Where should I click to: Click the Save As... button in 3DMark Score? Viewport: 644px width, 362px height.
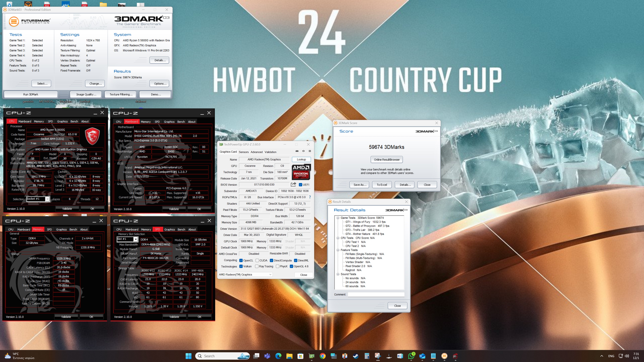[360, 185]
